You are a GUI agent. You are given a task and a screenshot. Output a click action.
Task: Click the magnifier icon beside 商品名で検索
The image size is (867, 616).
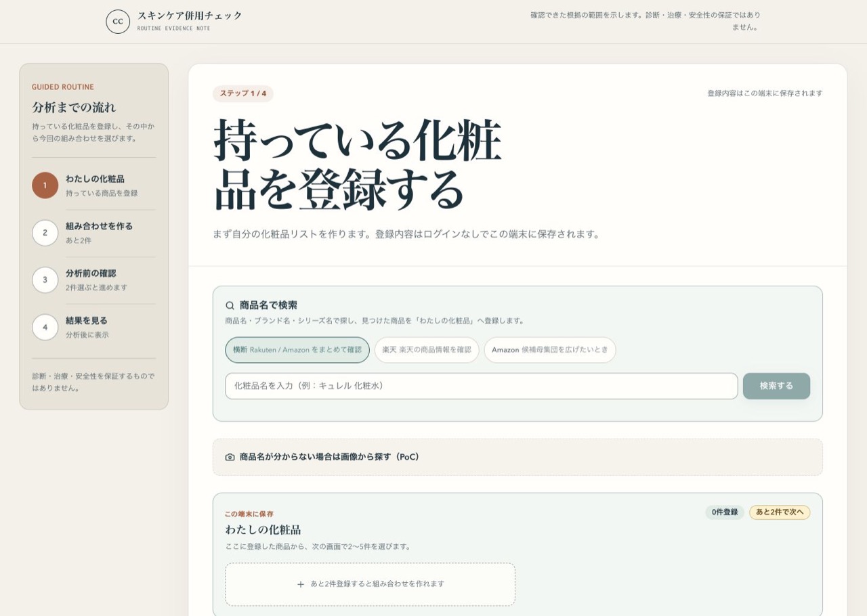[x=230, y=305]
